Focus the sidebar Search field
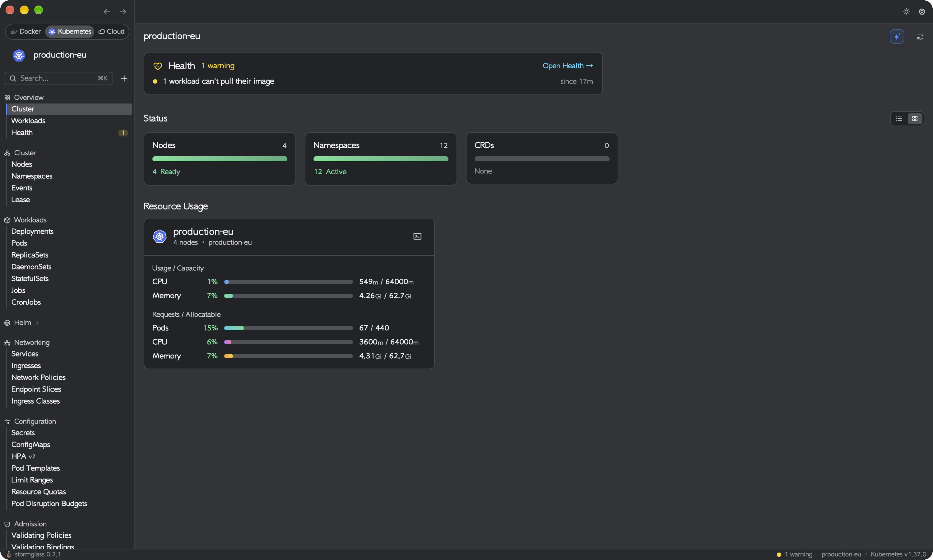 point(58,79)
